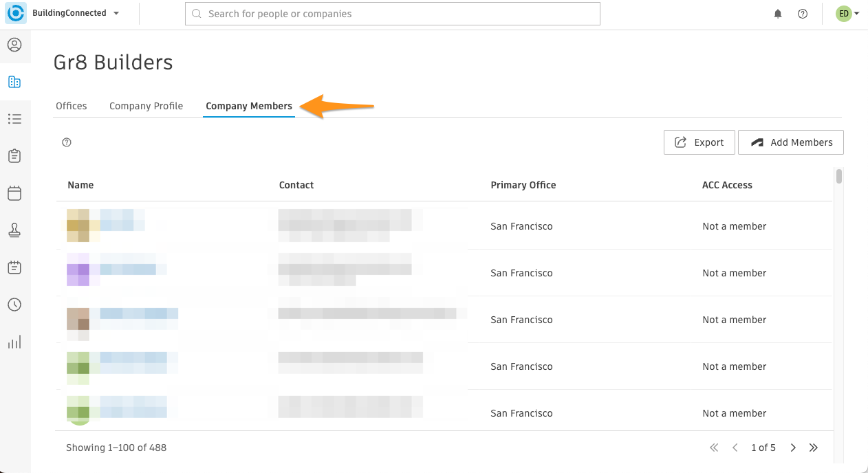The image size is (868, 473).
Task: Open the ED user account menu
Action: pos(847,14)
